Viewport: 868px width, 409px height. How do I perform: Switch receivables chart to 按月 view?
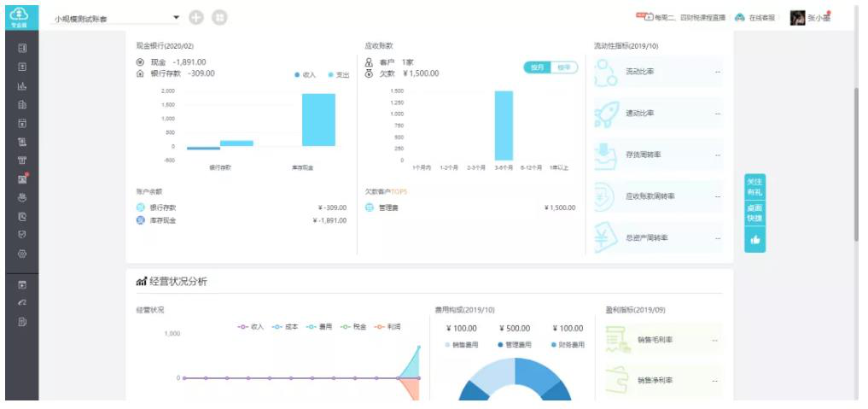coord(538,67)
